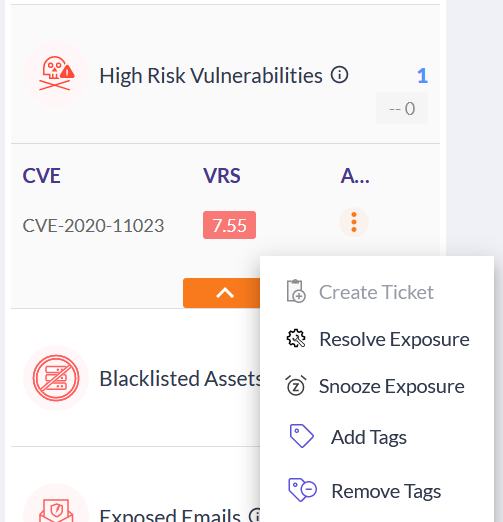This screenshot has height=522, width=503.
Task: Click the Add Tags tag icon
Action: click(301, 436)
